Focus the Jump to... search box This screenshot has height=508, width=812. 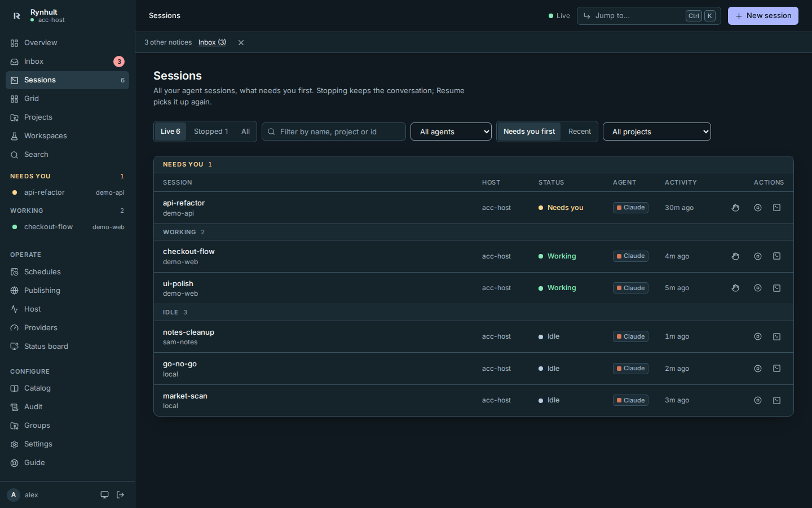tap(649, 16)
